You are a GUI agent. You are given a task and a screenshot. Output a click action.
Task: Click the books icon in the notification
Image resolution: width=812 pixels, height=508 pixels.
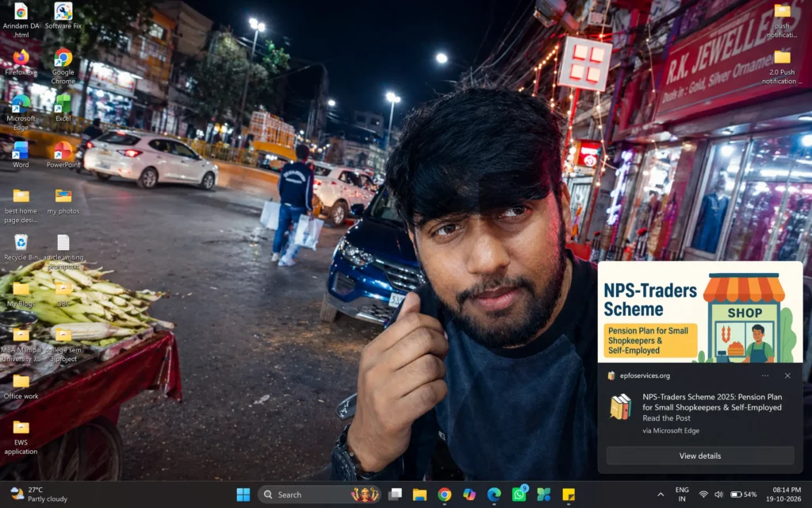[620, 407]
